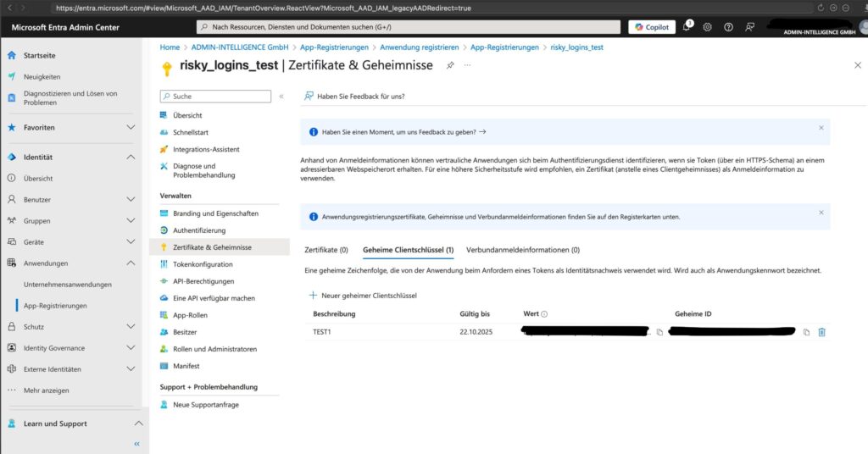The height and width of the screenshot is (454, 868).
Task: Click Haben Sie Feedback für uns?
Action: 354,97
